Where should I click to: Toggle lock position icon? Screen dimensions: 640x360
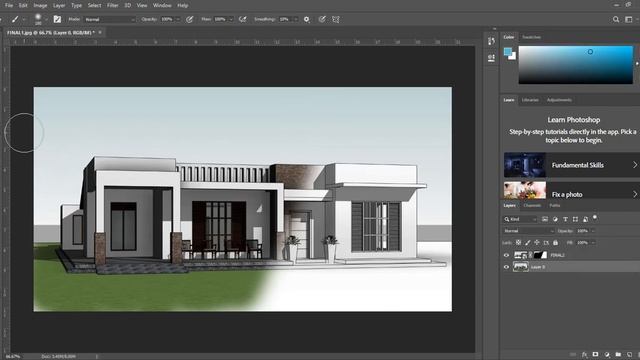(x=537, y=242)
